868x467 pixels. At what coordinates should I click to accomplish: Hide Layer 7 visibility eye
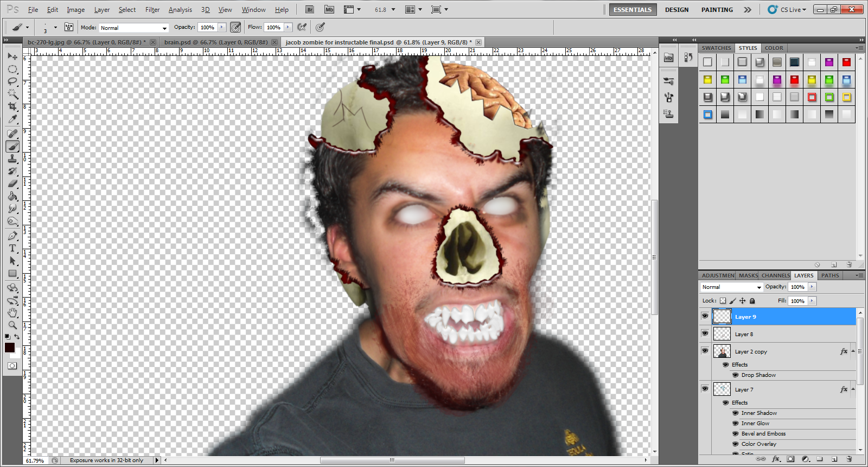tap(705, 389)
